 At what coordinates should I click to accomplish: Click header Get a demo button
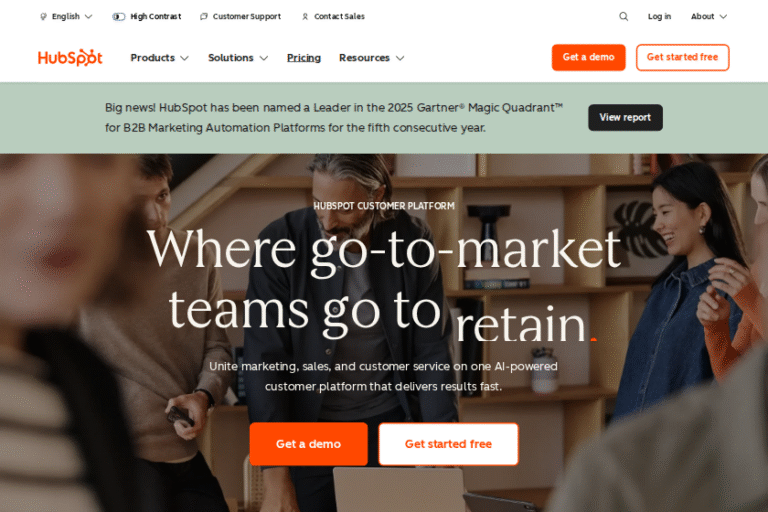[x=588, y=57]
